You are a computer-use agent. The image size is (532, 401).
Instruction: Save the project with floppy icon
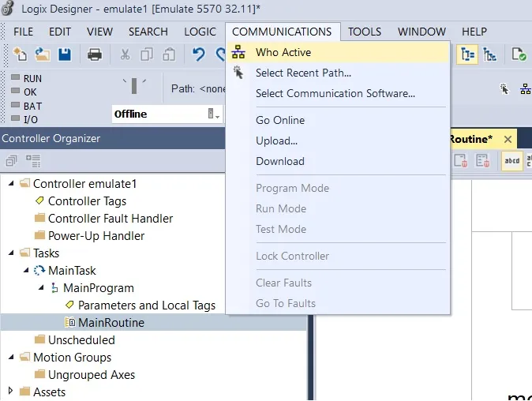65,54
